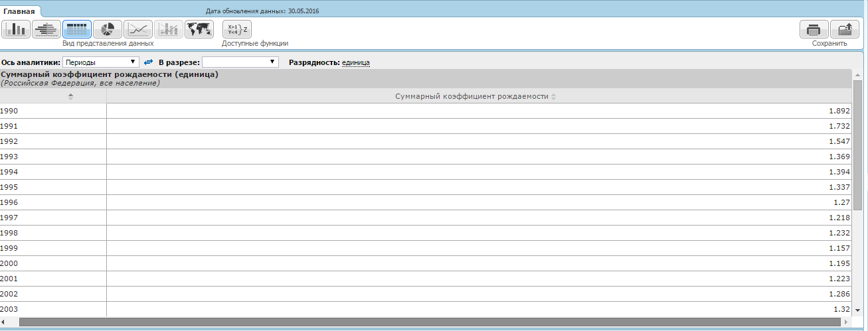Select the 1990 row label
This screenshot has height=331, width=868.
pyautogui.click(x=9, y=111)
